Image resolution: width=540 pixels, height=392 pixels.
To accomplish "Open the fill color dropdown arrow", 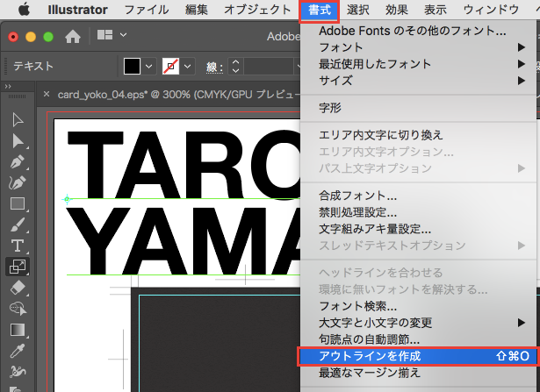I will point(148,67).
